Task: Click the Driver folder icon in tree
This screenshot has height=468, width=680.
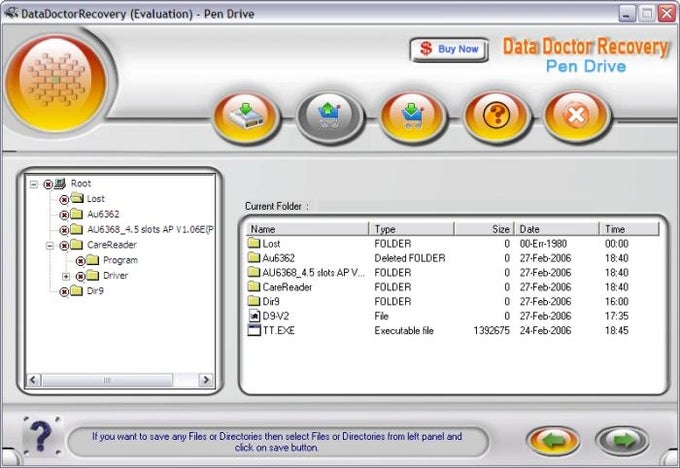Action: [92, 275]
